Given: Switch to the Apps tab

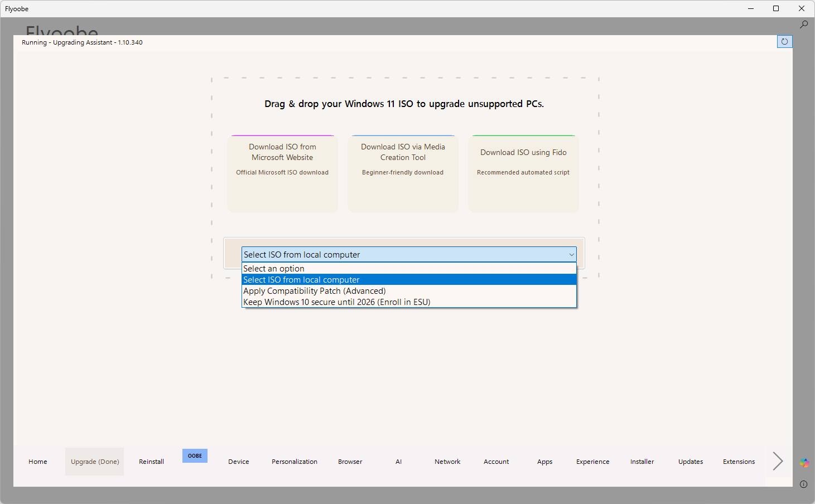Looking at the screenshot, I should 545,462.
